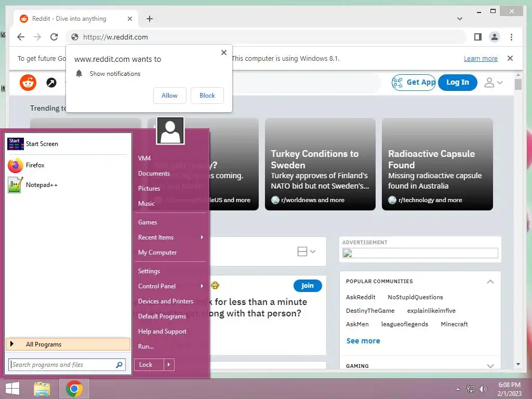Click the user account picture in Start menu
Viewport: 532px width, 399px height.
tap(170, 130)
